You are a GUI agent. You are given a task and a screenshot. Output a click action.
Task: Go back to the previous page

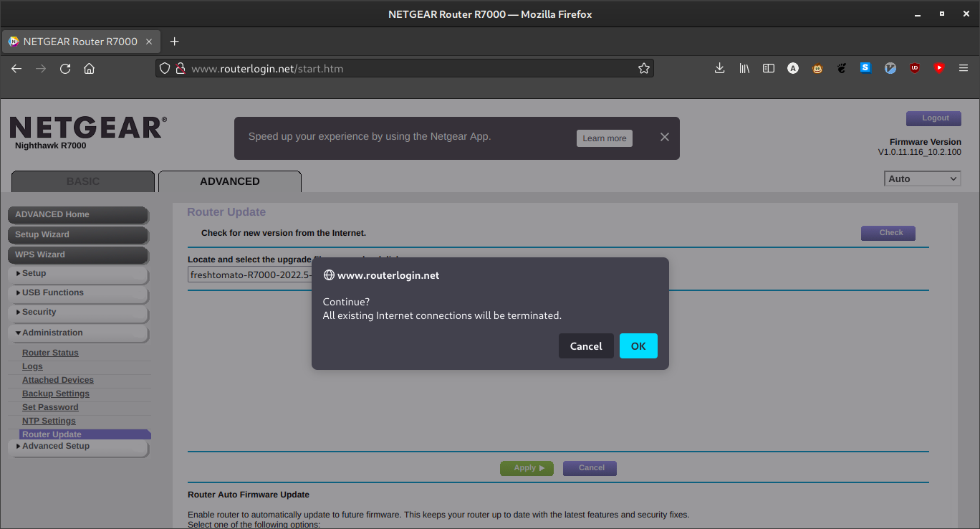pyautogui.click(x=16, y=68)
